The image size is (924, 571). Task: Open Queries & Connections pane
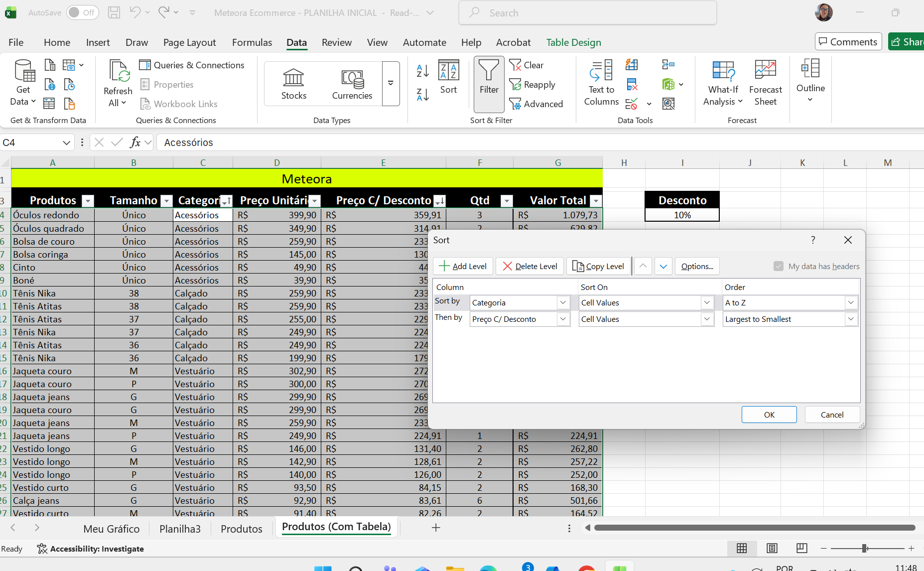(192, 65)
